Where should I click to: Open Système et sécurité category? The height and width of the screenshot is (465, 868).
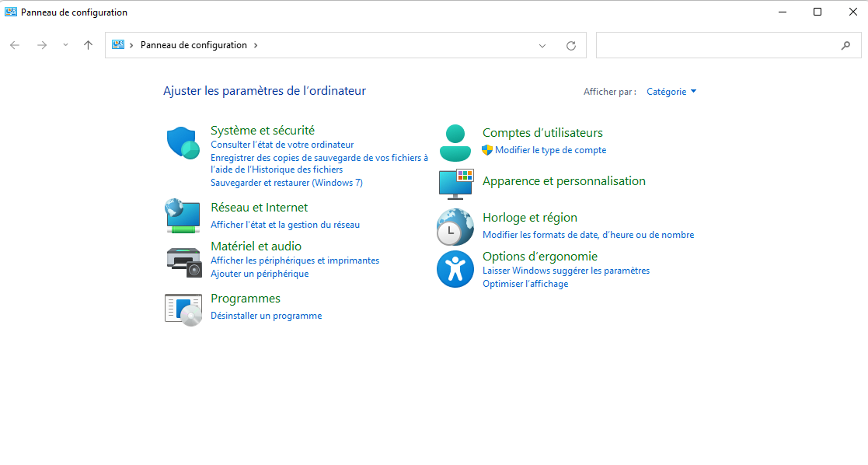tap(263, 130)
